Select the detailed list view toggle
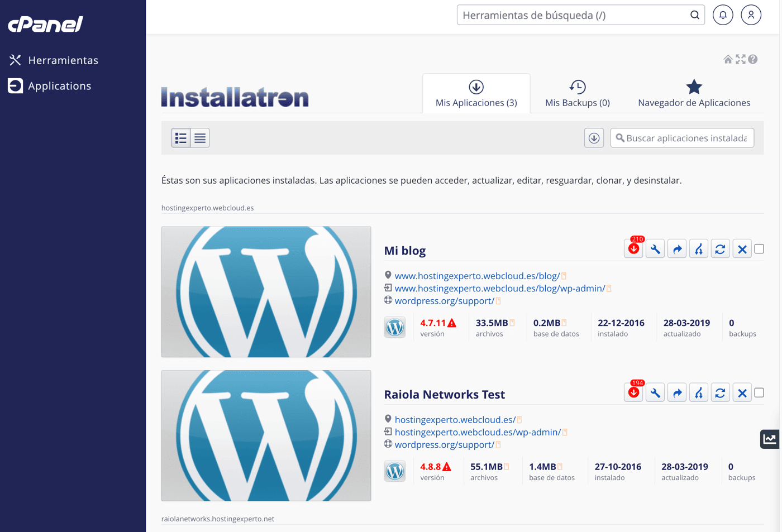The width and height of the screenshot is (782, 532). pos(181,138)
